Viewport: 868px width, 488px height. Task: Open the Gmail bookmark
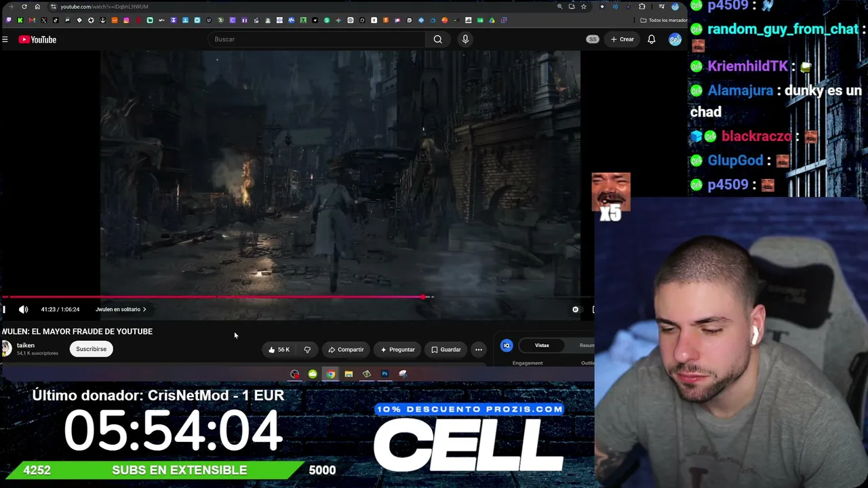coord(32,20)
